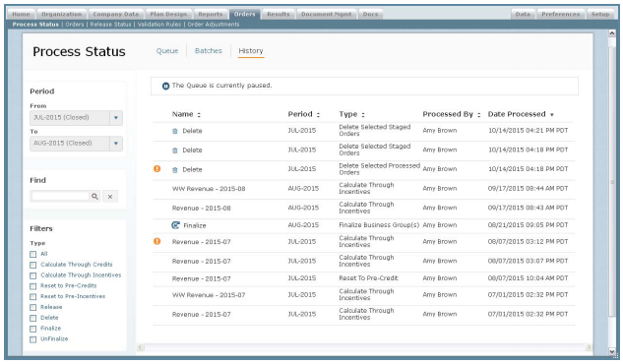Click the vertical scrollbar down arrow

point(612,351)
